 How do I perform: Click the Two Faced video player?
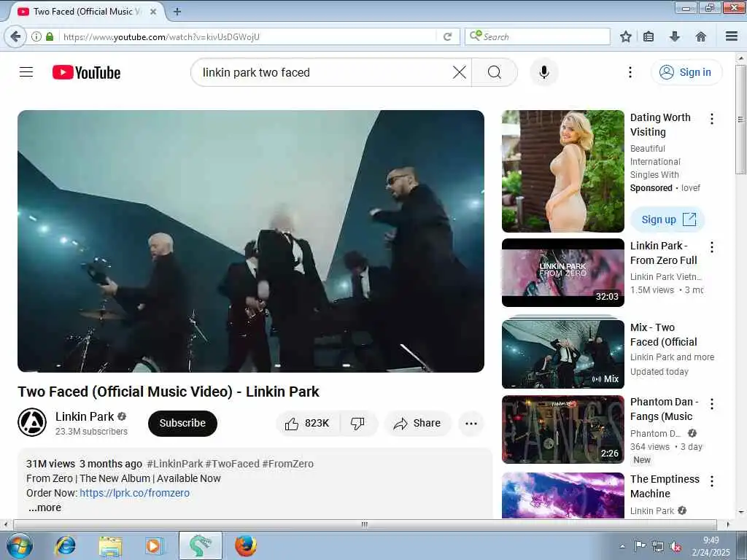251,241
